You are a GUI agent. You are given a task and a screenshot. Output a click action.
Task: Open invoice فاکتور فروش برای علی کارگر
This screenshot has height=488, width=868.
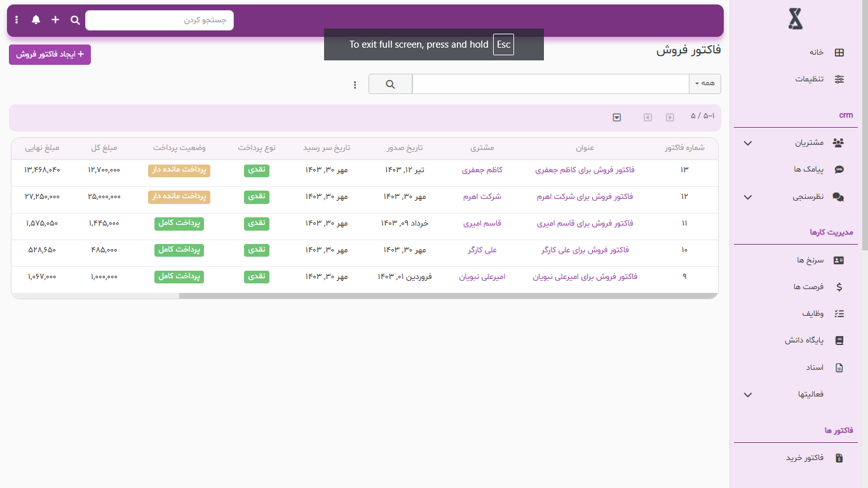[x=585, y=250]
